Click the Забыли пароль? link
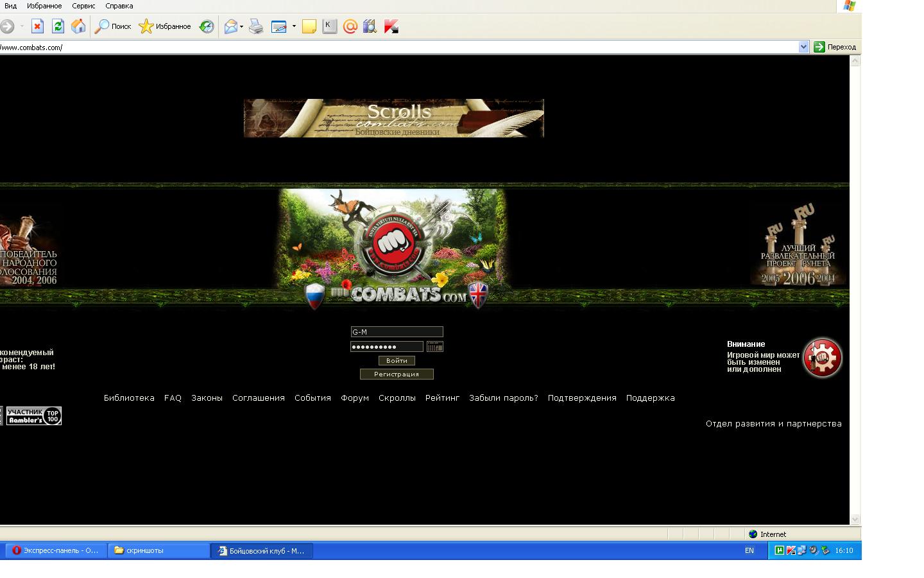Viewport: 924px width, 578px height. coord(504,398)
